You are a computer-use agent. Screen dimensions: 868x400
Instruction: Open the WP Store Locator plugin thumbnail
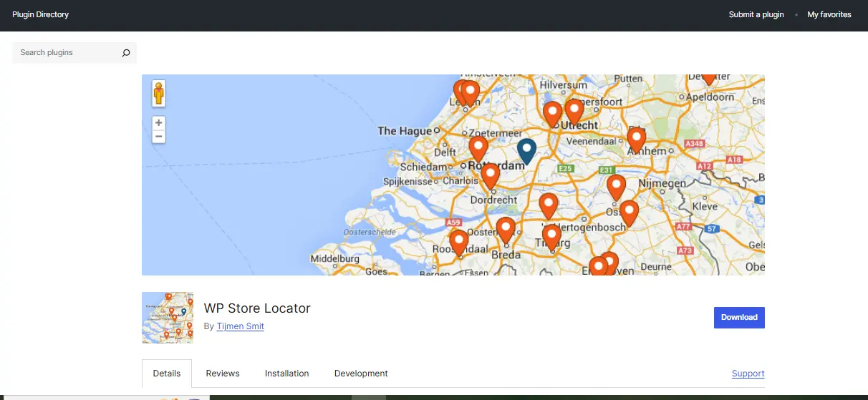(x=168, y=318)
